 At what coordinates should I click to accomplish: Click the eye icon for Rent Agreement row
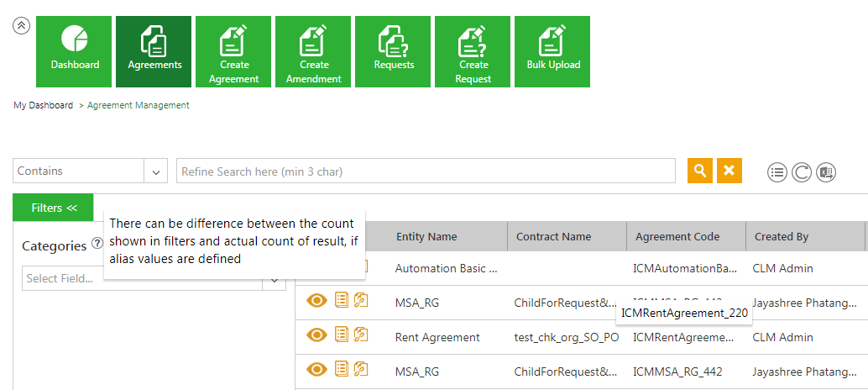tap(316, 335)
